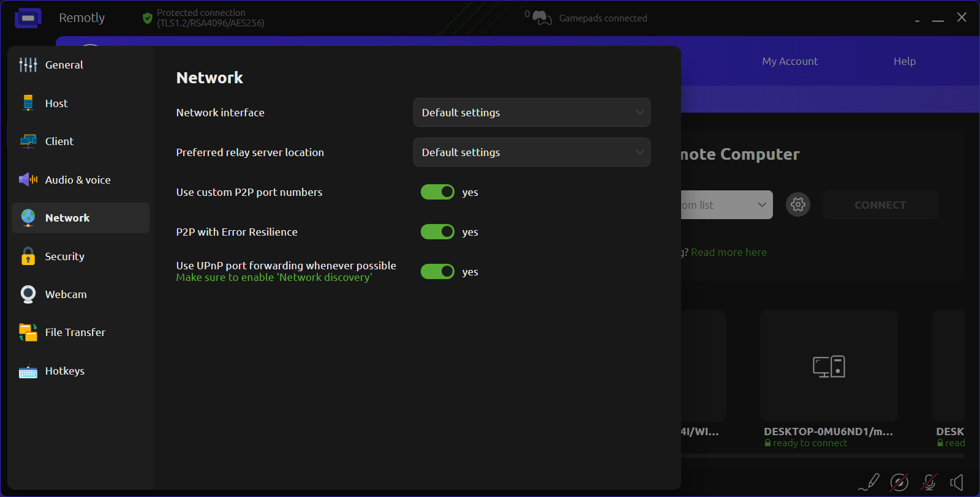Select the DESKTOP-0MU6ND1 computer thumbnail

pyautogui.click(x=829, y=366)
